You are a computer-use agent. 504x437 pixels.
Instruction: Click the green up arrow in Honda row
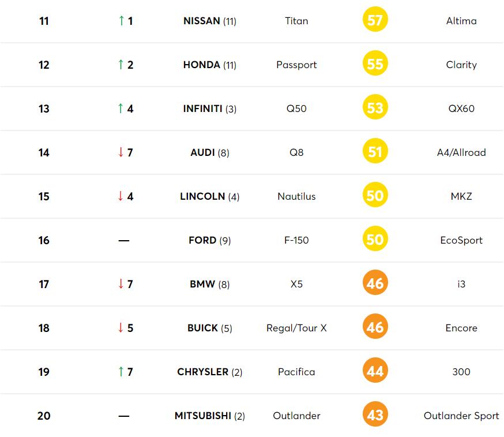[x=121, y=65]
